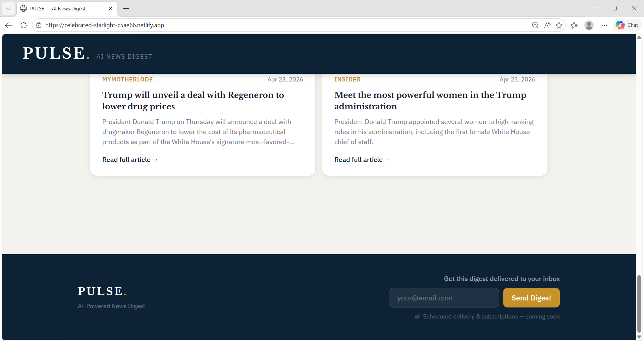
Task: Click the Collections icon in the toolbar
Action: click(574, 25)
